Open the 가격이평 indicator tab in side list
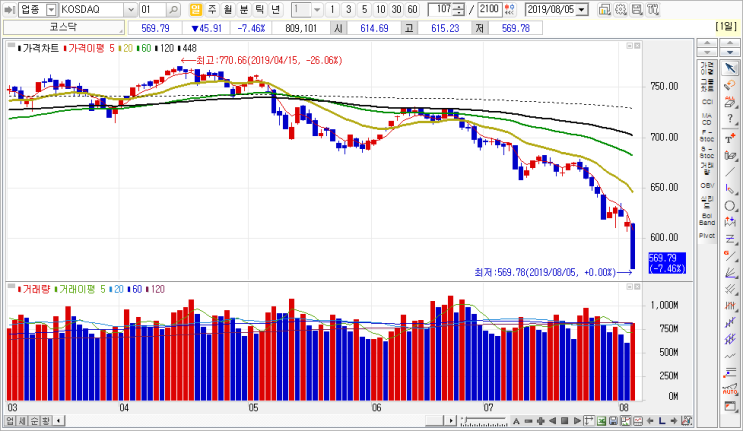Screen dimensions: 743x431 click(707, 68)
